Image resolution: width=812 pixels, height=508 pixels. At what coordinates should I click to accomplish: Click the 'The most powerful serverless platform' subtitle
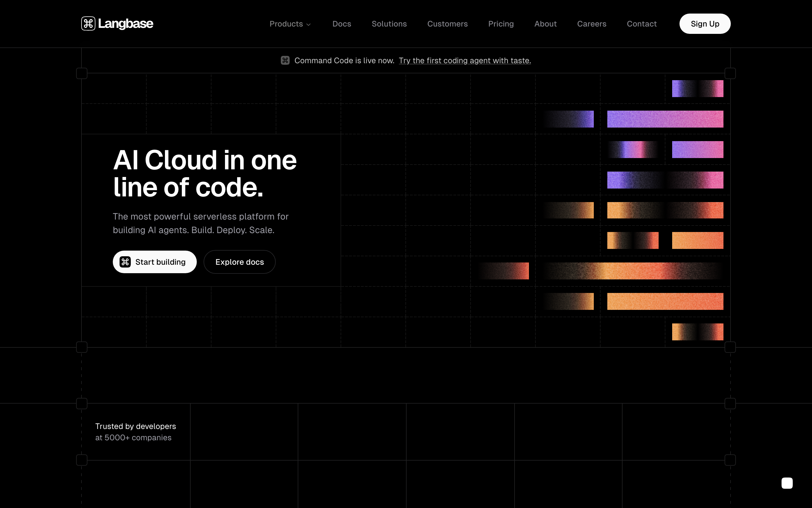[x=201, y=223]
